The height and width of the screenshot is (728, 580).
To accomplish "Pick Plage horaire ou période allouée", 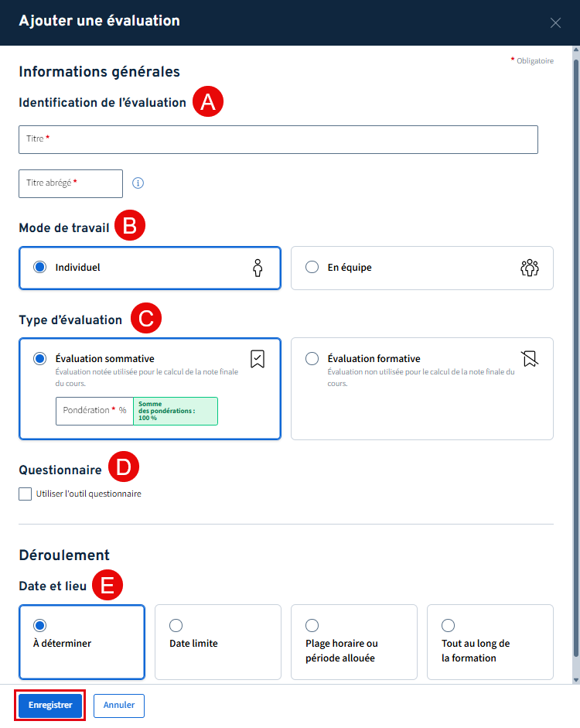I will 312,625.
